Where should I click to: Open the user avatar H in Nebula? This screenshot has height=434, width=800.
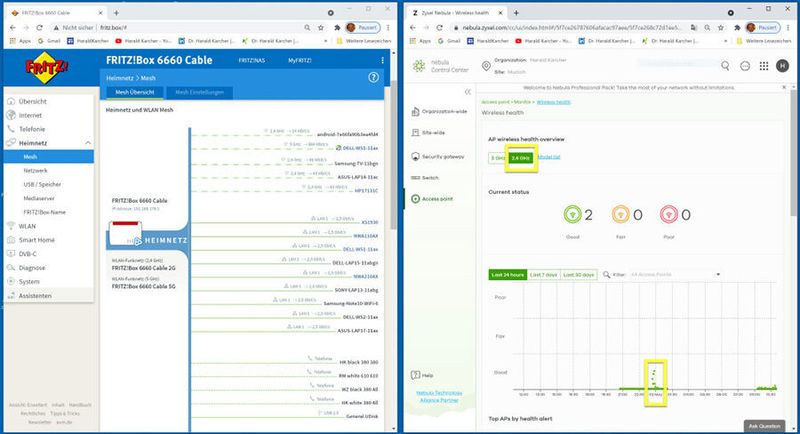[x=782, y=65]
